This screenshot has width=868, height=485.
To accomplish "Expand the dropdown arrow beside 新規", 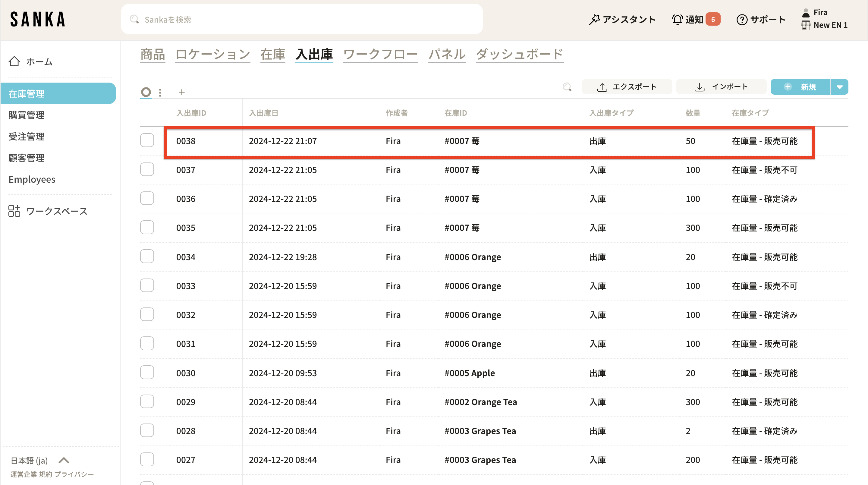I will (x=840, y=87).
